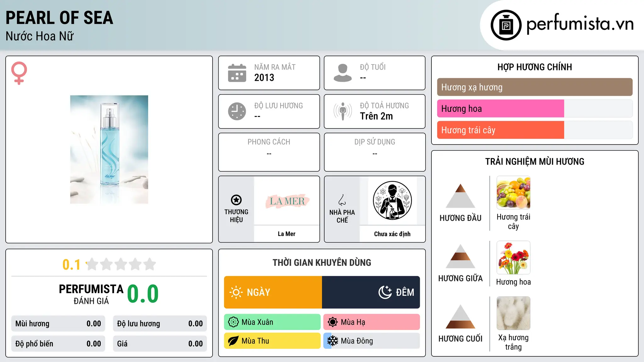Open the Pearl of Sea bottle photo
The width and height of the screenshot is (644, 362).
coord(109,150)
